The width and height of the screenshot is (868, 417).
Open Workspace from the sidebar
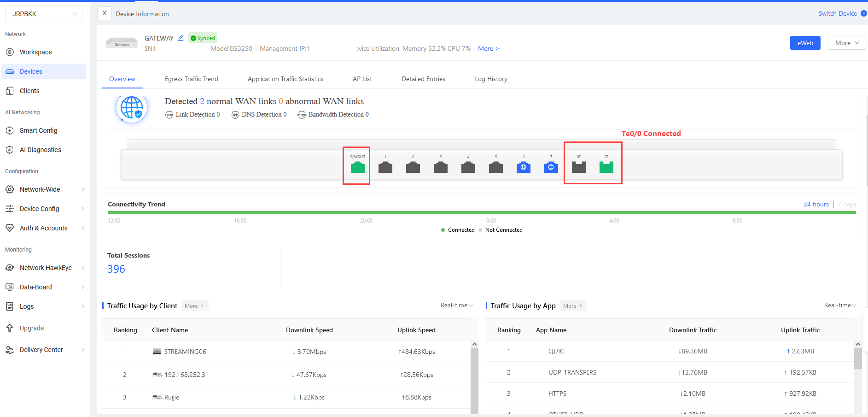pos(35,52)
